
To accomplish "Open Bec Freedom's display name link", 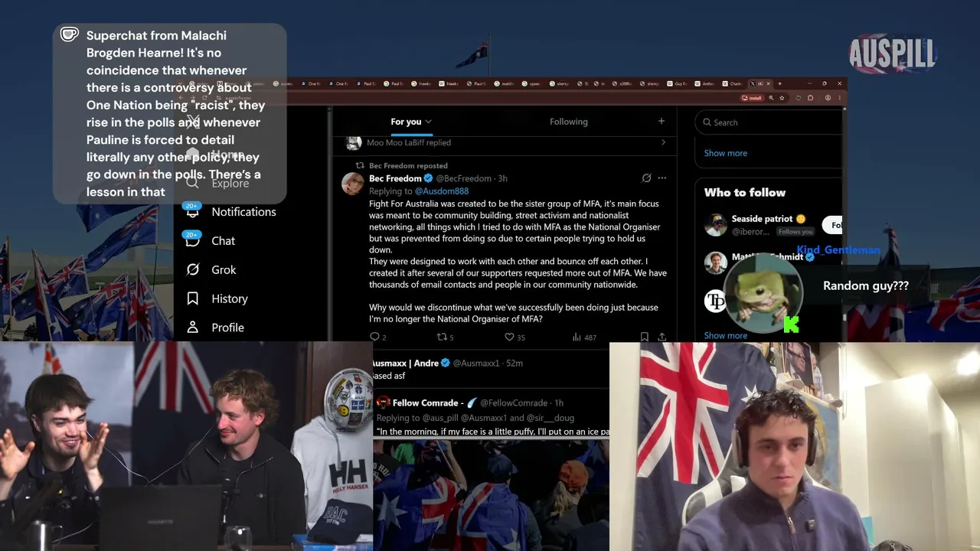I will [x=395, y=178].
